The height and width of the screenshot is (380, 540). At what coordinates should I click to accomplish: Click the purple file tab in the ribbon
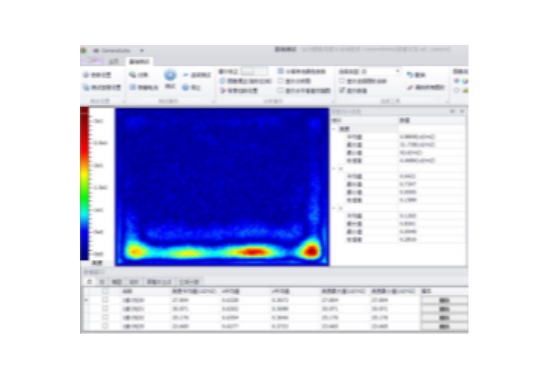[x=93, y=61]
